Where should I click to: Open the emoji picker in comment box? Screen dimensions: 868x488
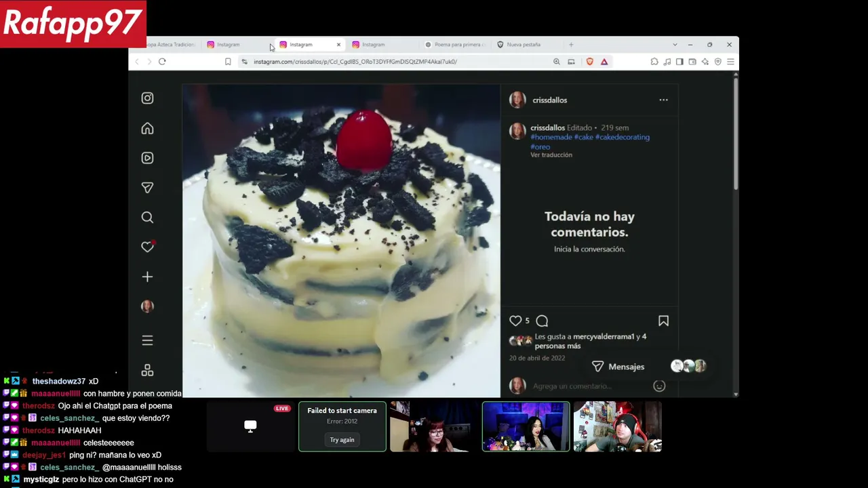pyautogui.click(x=659, y=386)
